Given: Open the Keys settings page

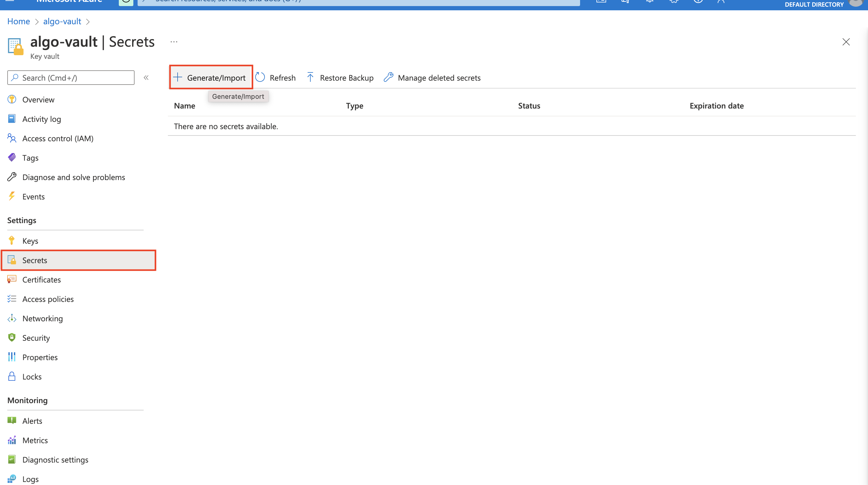Looking at the screenshot, I should point(30,241).
